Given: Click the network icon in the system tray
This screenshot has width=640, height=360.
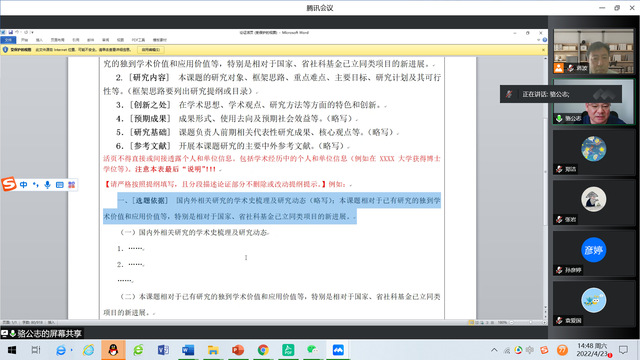Looking at the screenshot, I should pyautogui.click(x=507, y=350).
